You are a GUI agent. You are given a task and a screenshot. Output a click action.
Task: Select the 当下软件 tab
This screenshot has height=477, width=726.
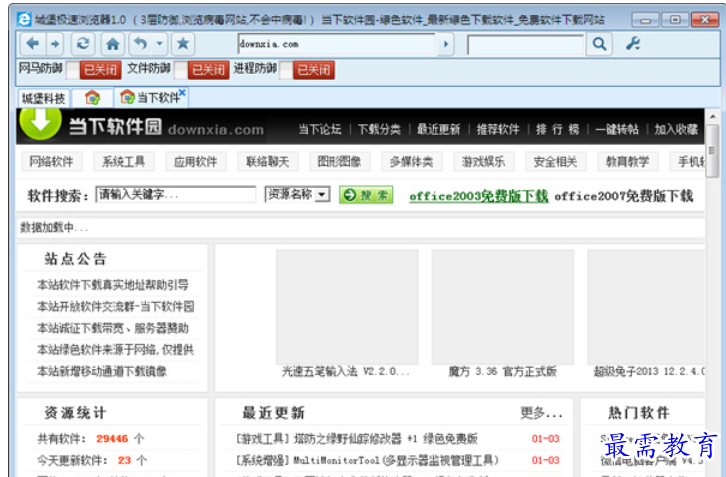click(150, 97)
